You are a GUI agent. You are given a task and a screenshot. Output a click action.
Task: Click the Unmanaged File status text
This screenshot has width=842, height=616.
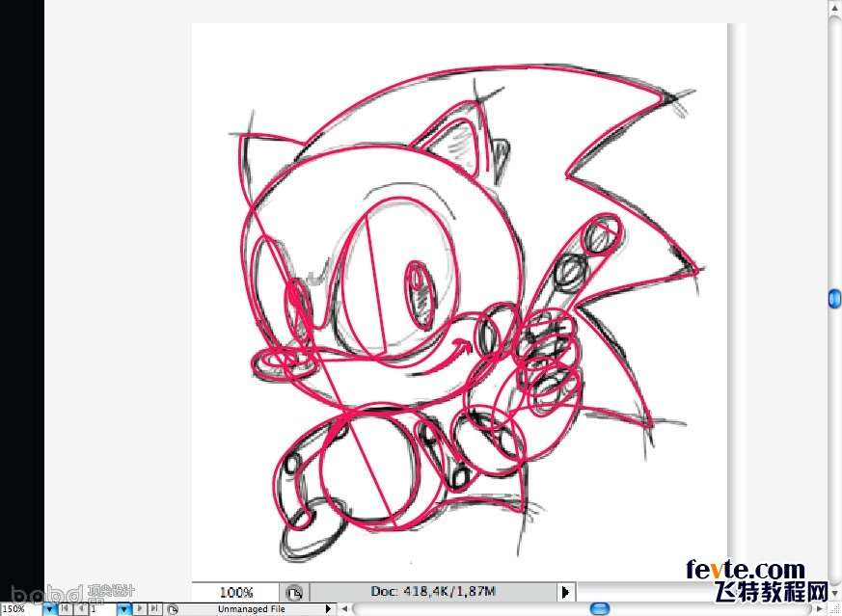point(252,609)
